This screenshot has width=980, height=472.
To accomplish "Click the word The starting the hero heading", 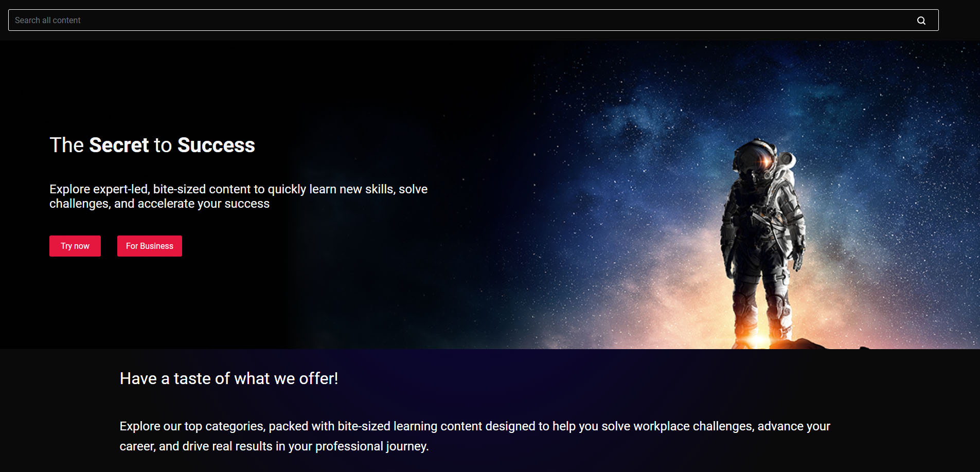I will tap(66, 145).
